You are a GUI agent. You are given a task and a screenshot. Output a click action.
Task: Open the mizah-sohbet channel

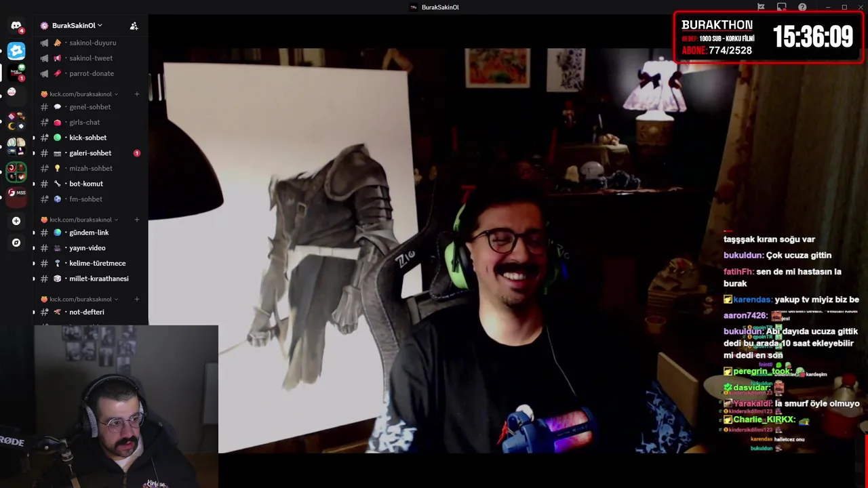point(90,168)
